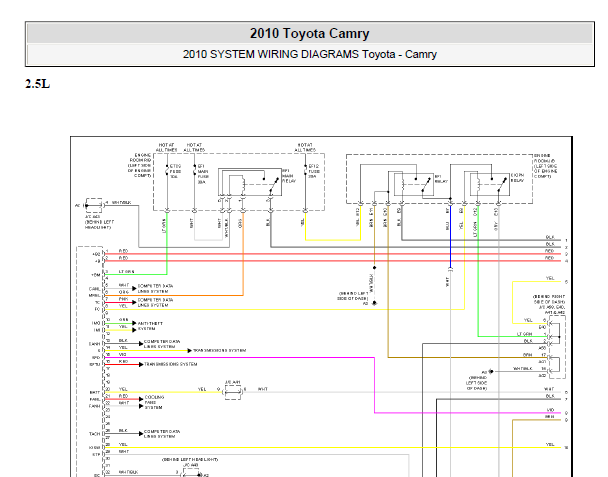Click the COOLING FANS SYSTEM reference arrow
Image resolution: width=608 pixels, height=477 pixels.
click(x=141, y=399)
